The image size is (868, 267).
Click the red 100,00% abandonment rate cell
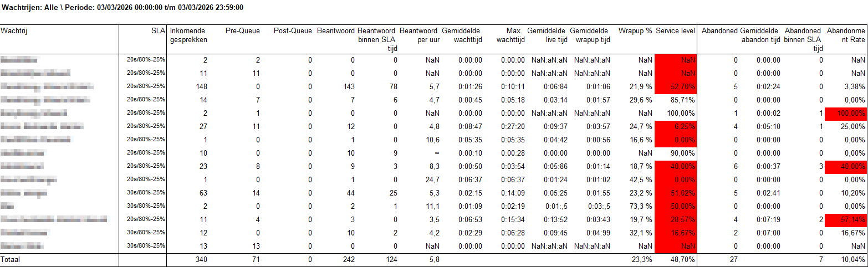click(x=846, y=113)
